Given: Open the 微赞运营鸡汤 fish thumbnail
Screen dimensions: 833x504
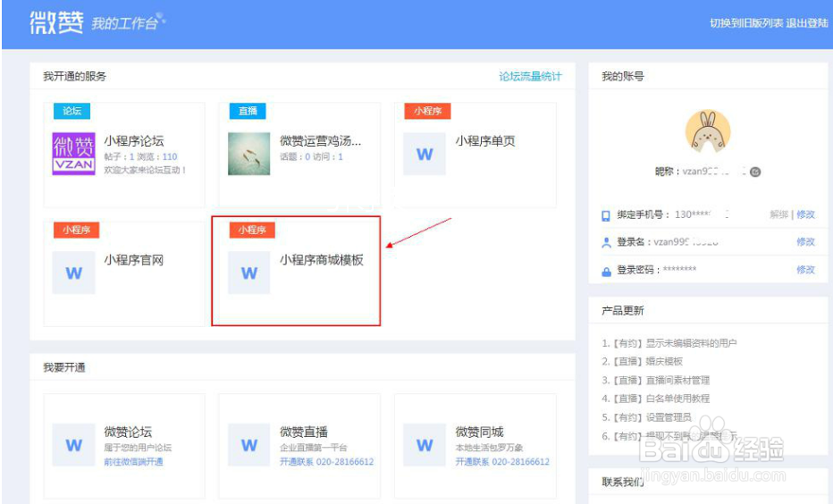Looking at the screenshot, I should click(x=248, y=154).
